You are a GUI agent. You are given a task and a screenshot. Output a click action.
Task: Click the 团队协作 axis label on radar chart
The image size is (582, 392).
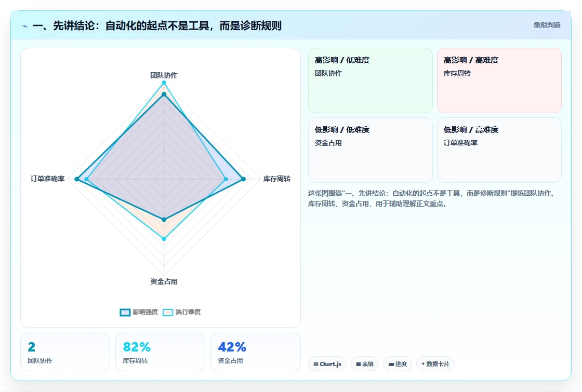coord(164,75)
